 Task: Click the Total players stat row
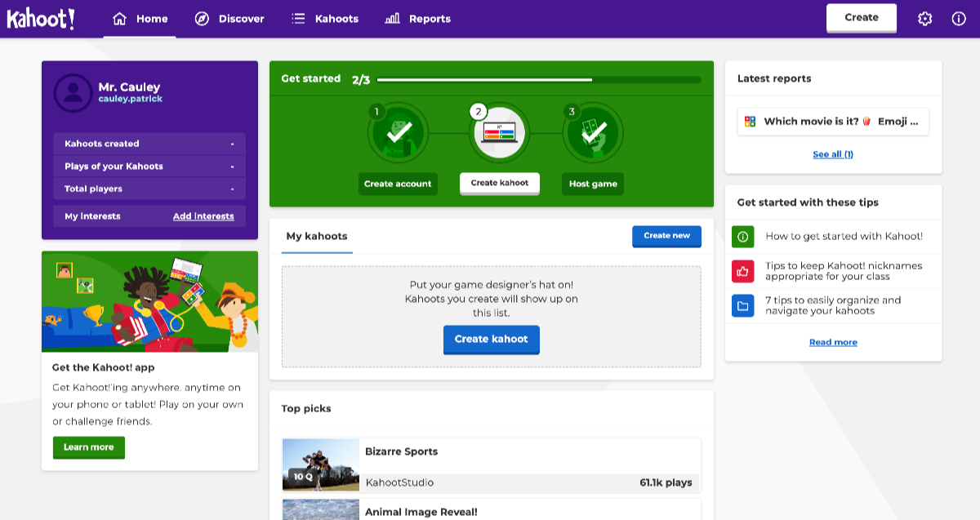[x=149, y=189]
